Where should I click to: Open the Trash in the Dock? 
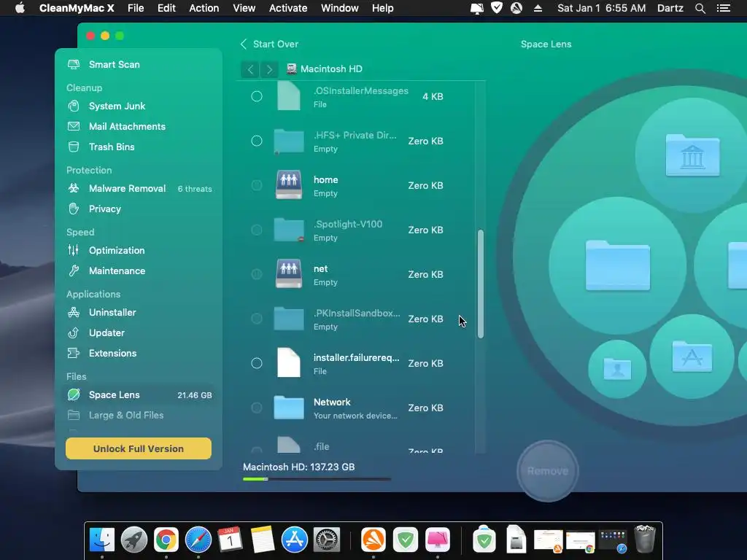645,539
